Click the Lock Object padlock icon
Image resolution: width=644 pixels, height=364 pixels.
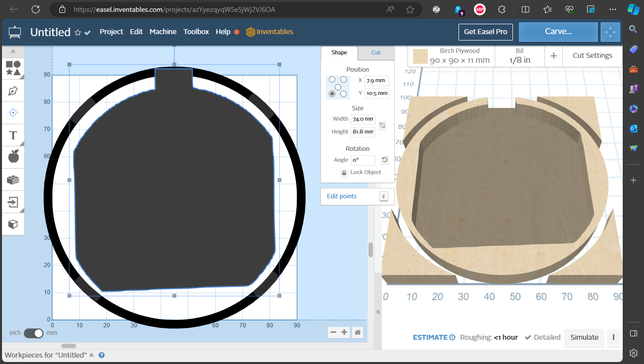click(344, 173)
